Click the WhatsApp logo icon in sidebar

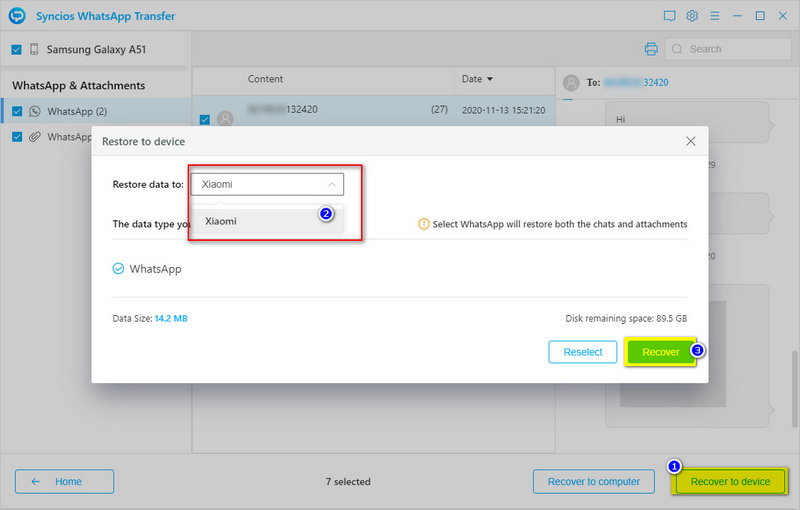[35, 111]
